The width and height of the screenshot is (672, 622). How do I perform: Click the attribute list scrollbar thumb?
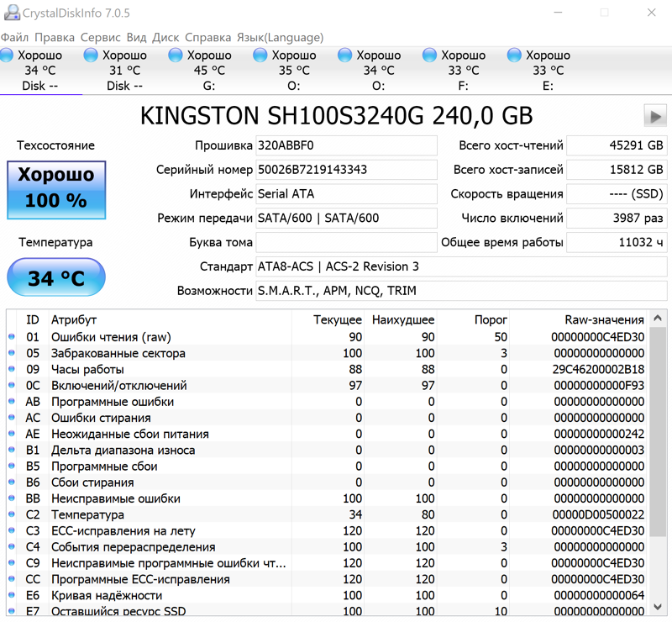(658, 431)
